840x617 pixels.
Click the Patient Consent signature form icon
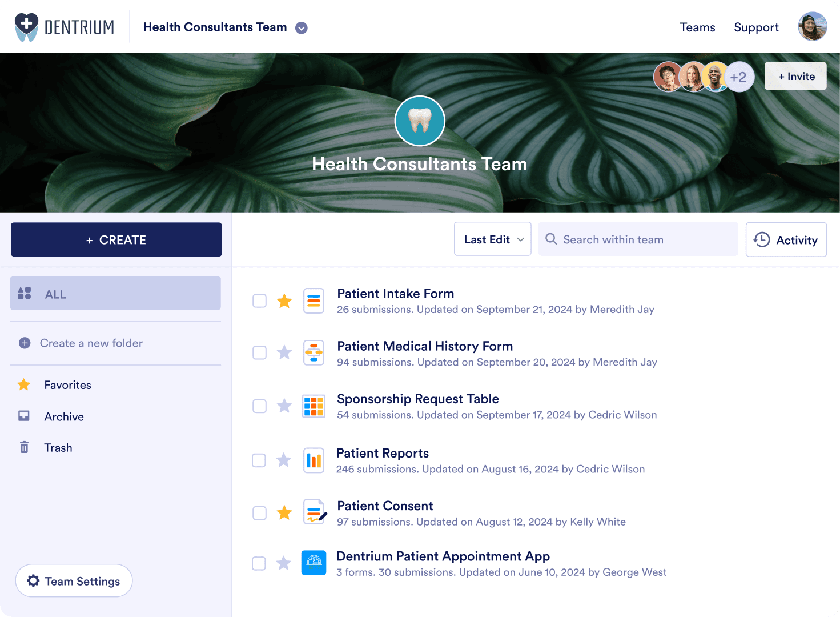pyautogui.click(x=314, y=512)
